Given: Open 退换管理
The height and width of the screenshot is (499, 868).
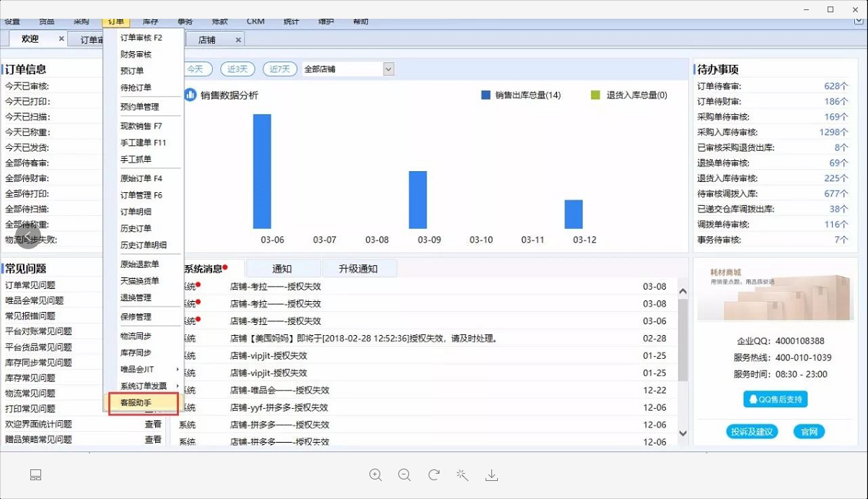Looking at the screenshot, I should pos(136,298).
